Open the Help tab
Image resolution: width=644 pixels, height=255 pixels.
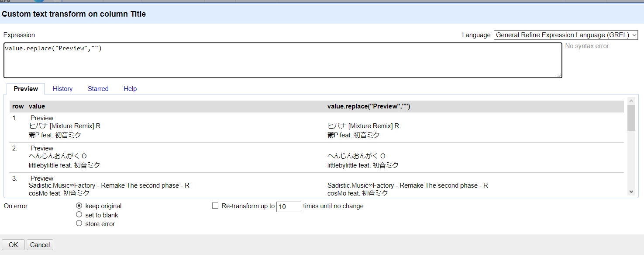[x=130, y=89]
